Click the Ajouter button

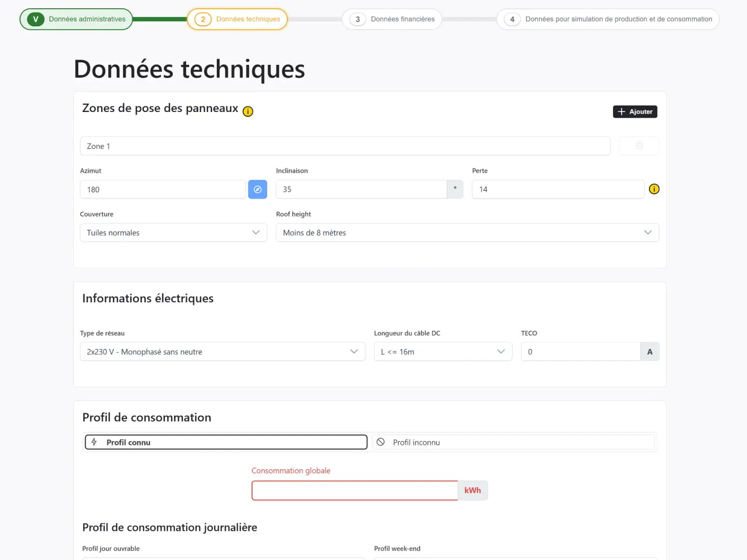coord(635,112)
